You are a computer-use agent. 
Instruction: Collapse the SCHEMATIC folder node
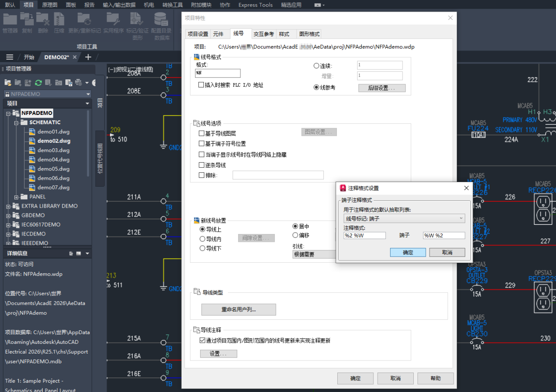pyautogui.click(x=17, y=123)
